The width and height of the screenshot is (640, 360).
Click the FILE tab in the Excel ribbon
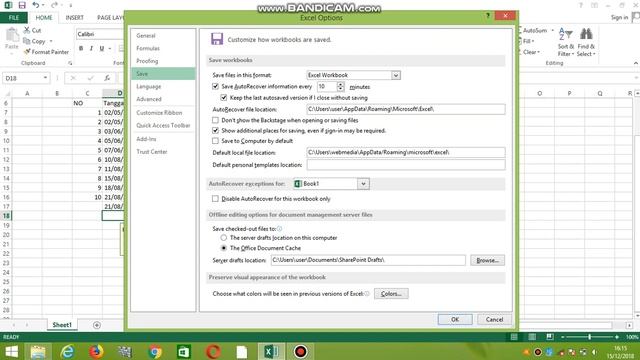coord(14,18)
